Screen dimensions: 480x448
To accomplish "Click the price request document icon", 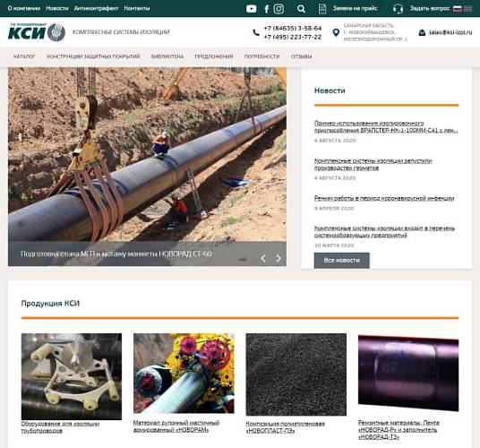I will tap(322, 9).
